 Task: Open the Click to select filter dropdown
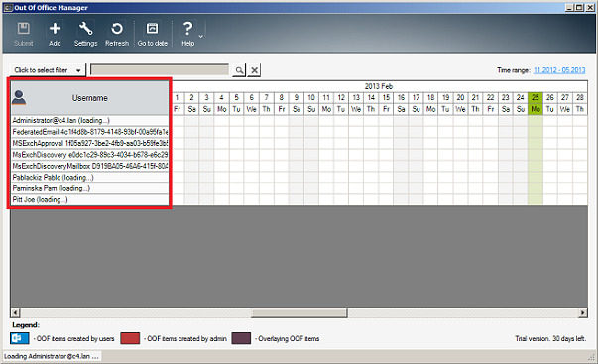click(48, 70)
